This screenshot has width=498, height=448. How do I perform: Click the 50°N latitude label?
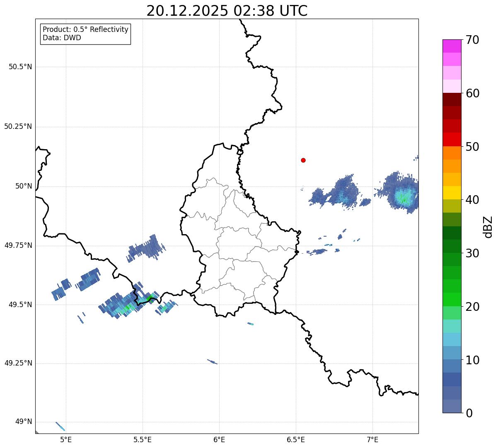pyautogui.click(x=24, y=186)
